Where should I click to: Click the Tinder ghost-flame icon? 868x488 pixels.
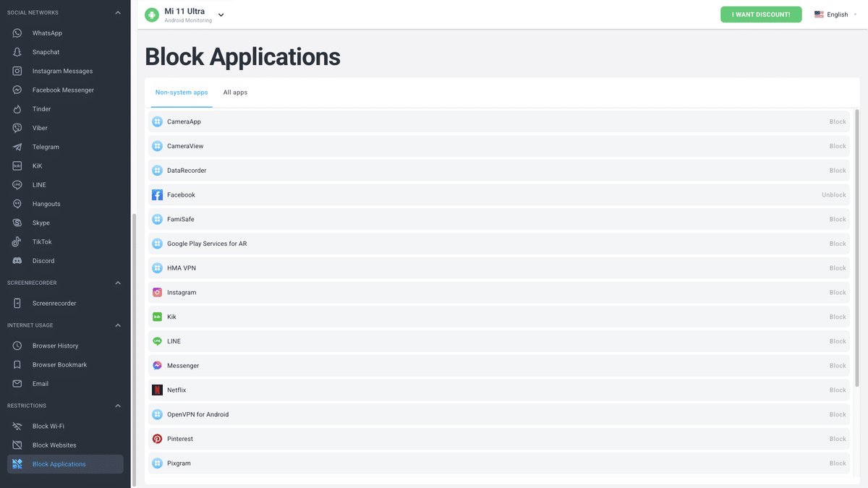pyautogui.click(x=16, y=108)
